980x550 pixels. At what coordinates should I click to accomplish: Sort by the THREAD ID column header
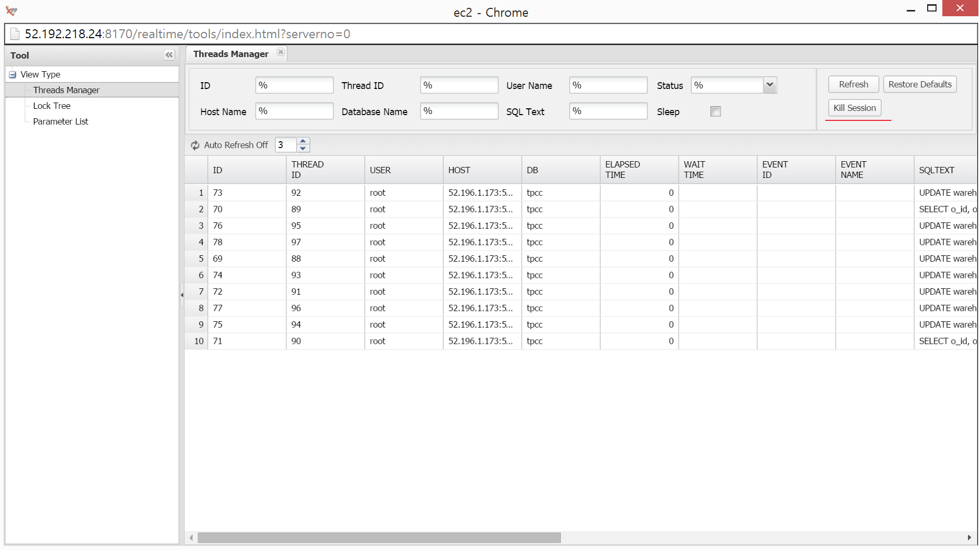325,170
